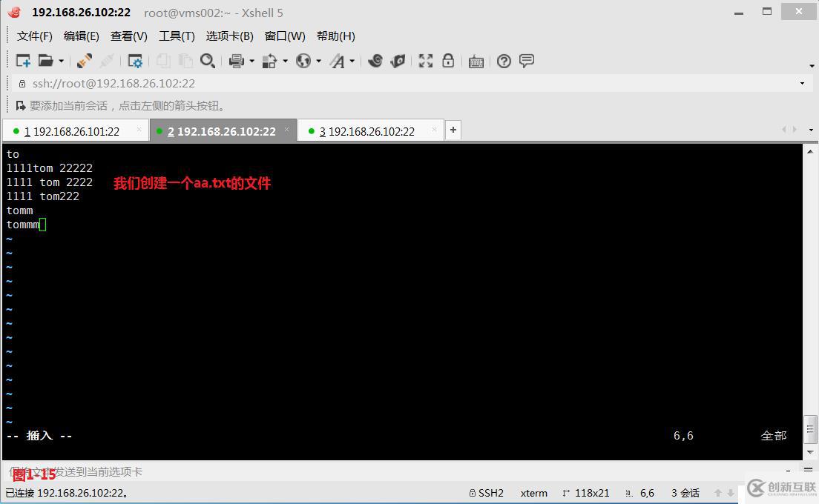
Task: Close tab 2 192.168.26.102:22
Action: click(287, 130)
